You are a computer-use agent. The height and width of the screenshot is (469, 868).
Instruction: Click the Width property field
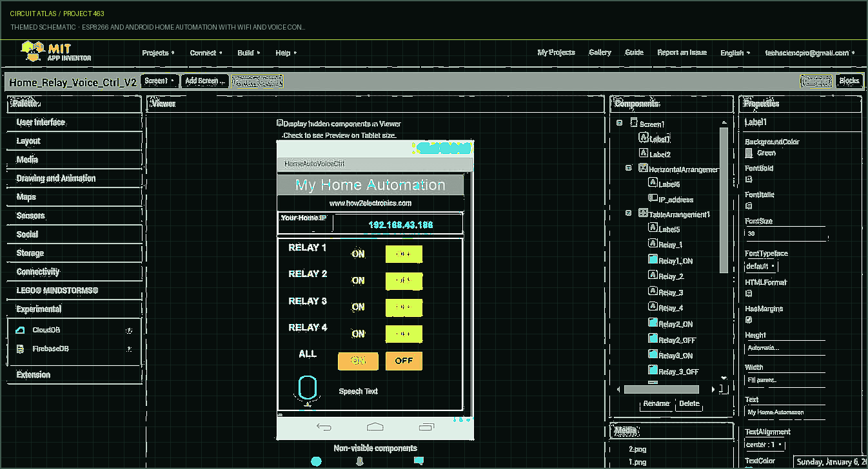point(785,380)
